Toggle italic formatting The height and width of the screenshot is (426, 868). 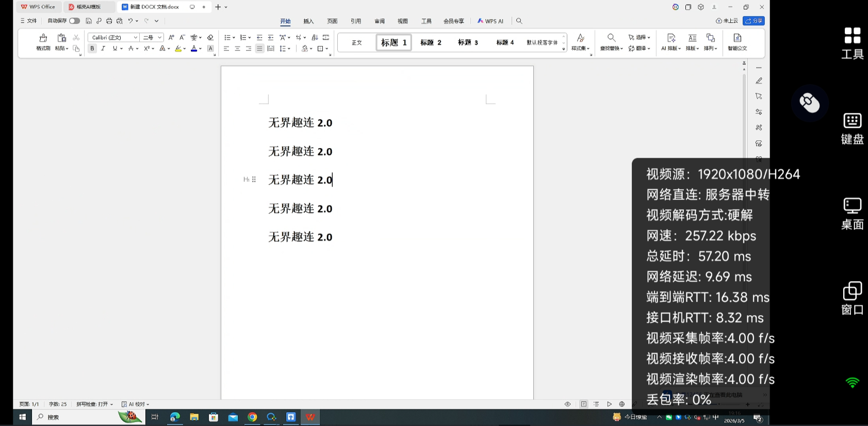103,48
